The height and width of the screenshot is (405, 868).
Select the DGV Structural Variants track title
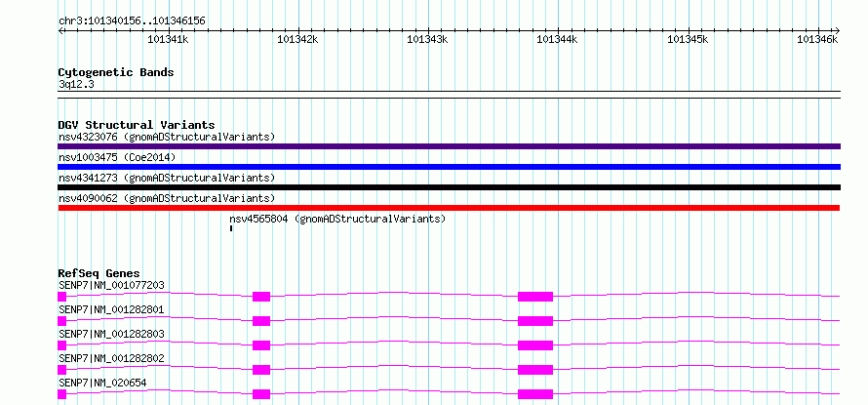click(137, 125)
